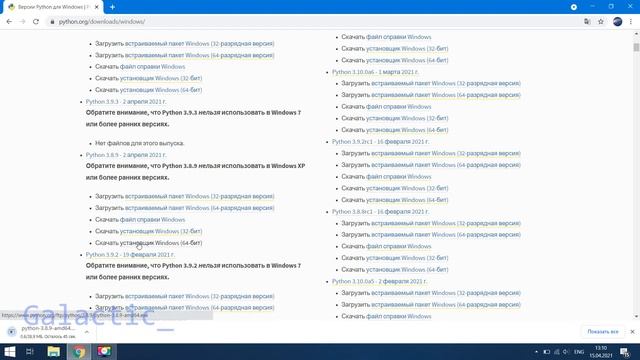This screenshot has width=640, height=360.
Task: Open Chrome three-dot menu
Action: pos(631,22)
